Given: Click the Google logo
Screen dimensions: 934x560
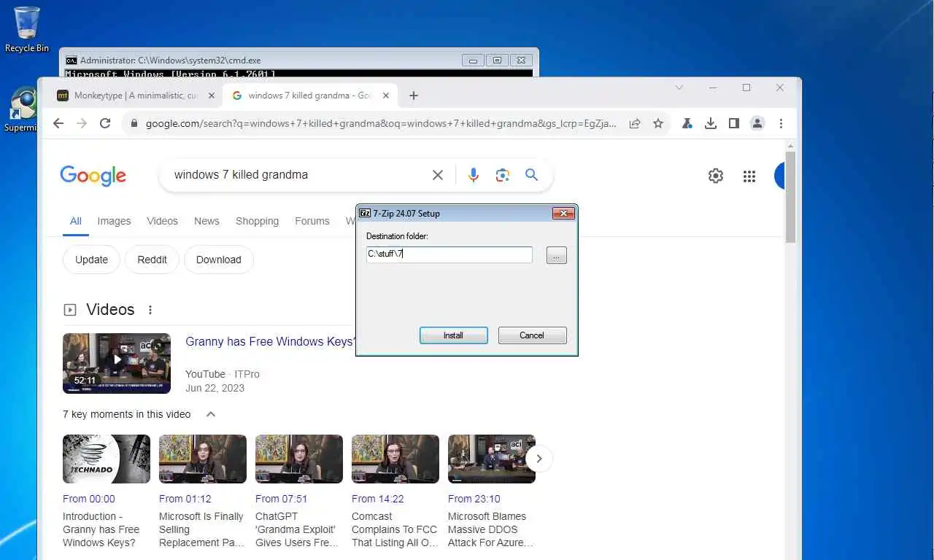Looking at the screenshot, I should [93, 176].
